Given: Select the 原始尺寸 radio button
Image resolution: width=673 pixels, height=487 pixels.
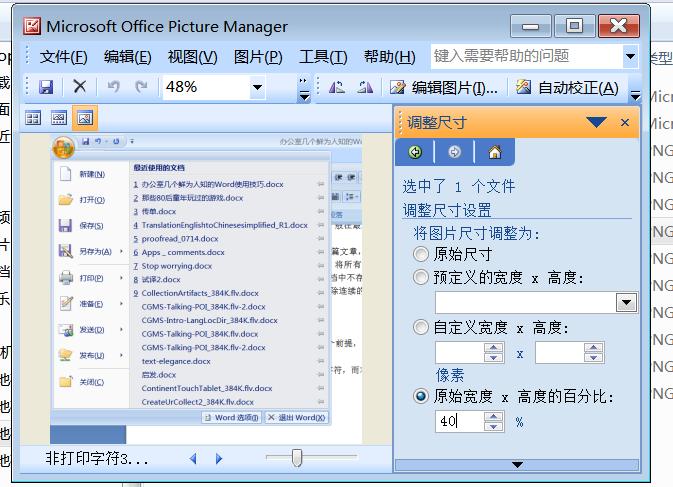Looking at the screenshot, I should 421,254.
